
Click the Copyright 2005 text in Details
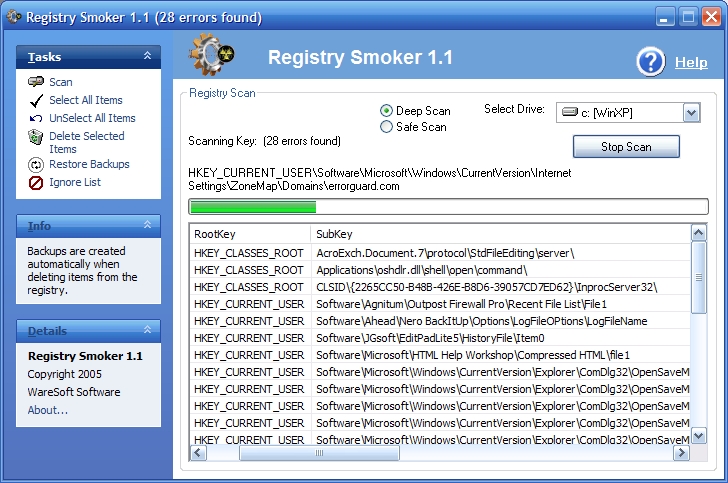65,374
